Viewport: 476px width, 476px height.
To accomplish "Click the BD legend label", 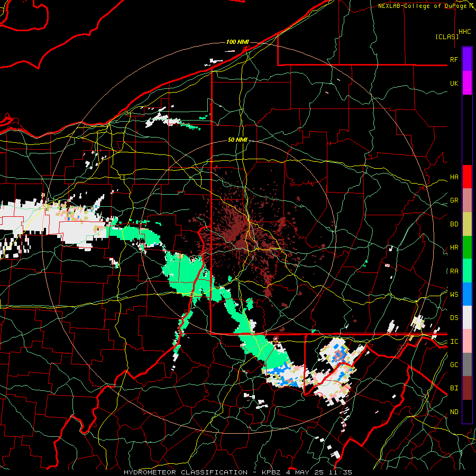I will [x=454, y=224].
